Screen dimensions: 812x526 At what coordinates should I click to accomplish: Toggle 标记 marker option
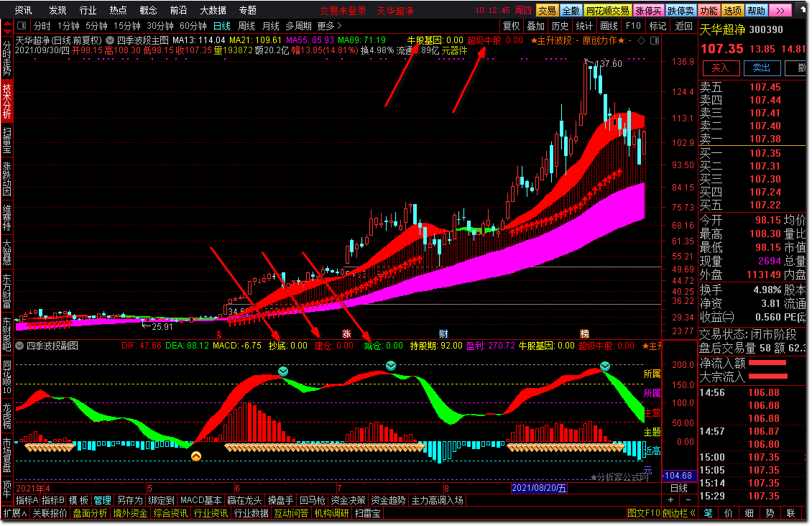pos(658,26)
